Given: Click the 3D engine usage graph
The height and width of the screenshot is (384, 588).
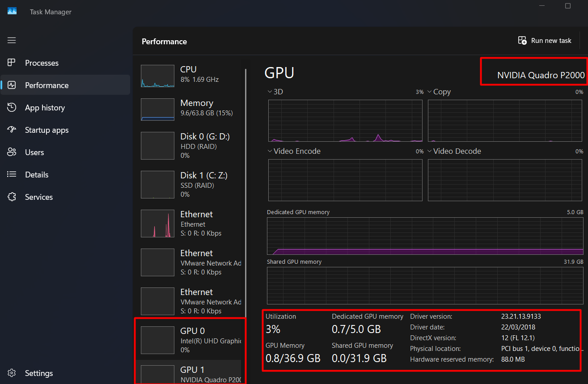Looking at the screenshot, I should tap(345, 121).
